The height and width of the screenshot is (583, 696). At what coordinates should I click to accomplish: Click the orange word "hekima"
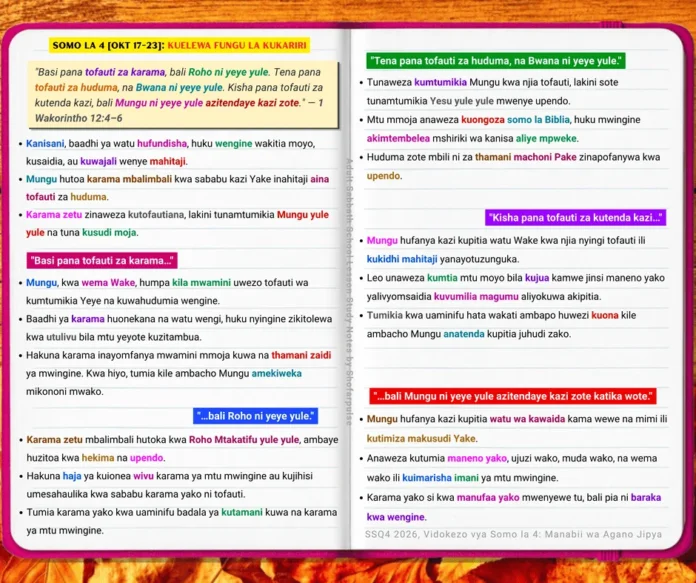tap(98, 458)
